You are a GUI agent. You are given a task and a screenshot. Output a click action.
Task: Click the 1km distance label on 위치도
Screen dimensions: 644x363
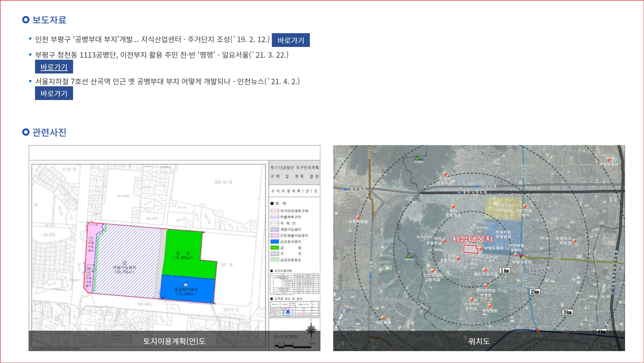pos(504,271)
